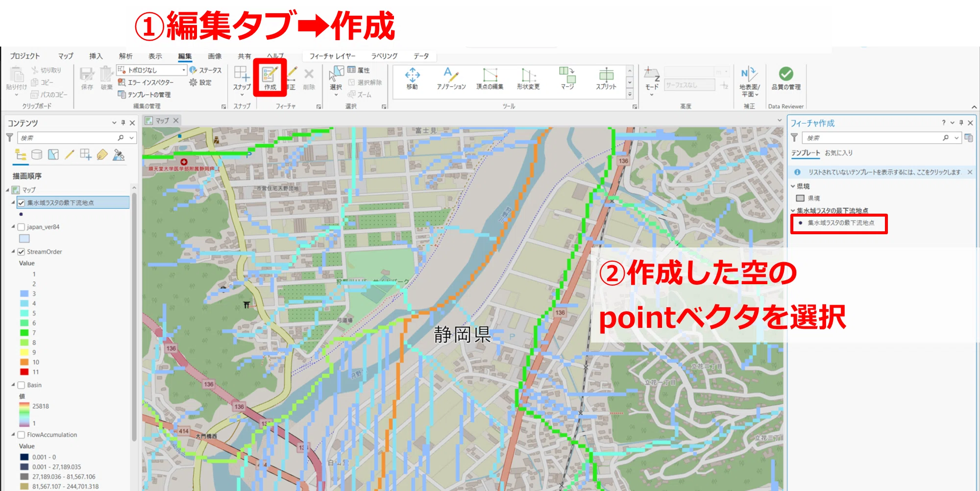The height and width of the screenshot is (491, 980).
Task: Toggle japan_ver84 layer checkbox
Action: click(21, 227)
